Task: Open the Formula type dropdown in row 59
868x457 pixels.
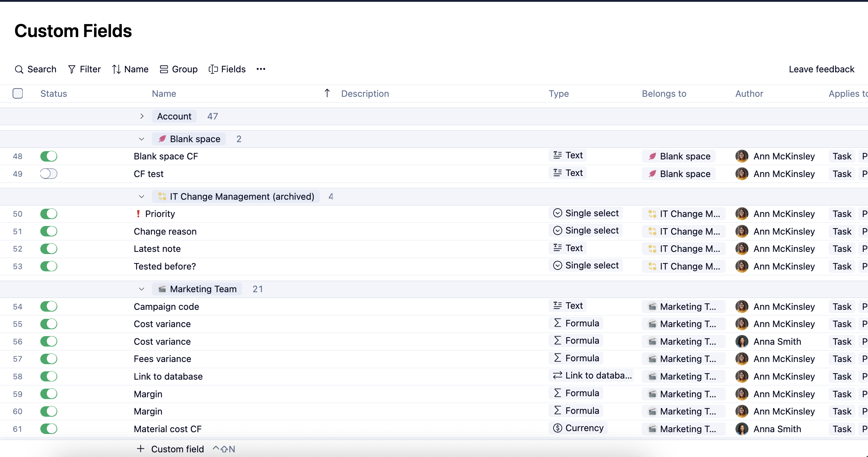Action: coord(576,393)
